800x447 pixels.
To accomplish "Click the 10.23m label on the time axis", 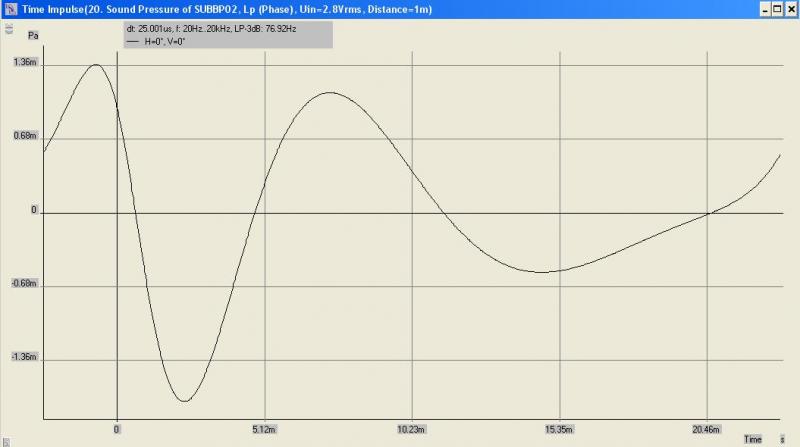I will [411, 429].
